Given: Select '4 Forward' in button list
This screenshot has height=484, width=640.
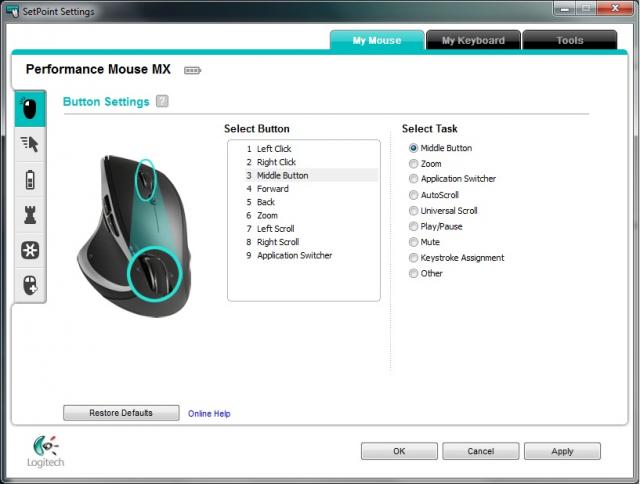Looking at the screenshot, I should [311, 189].
